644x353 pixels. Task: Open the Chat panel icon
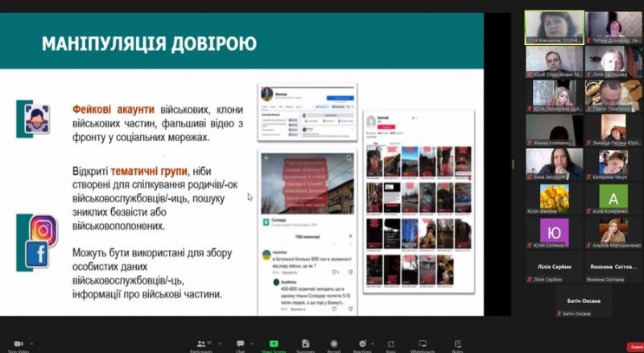click(x=240, y=343)
